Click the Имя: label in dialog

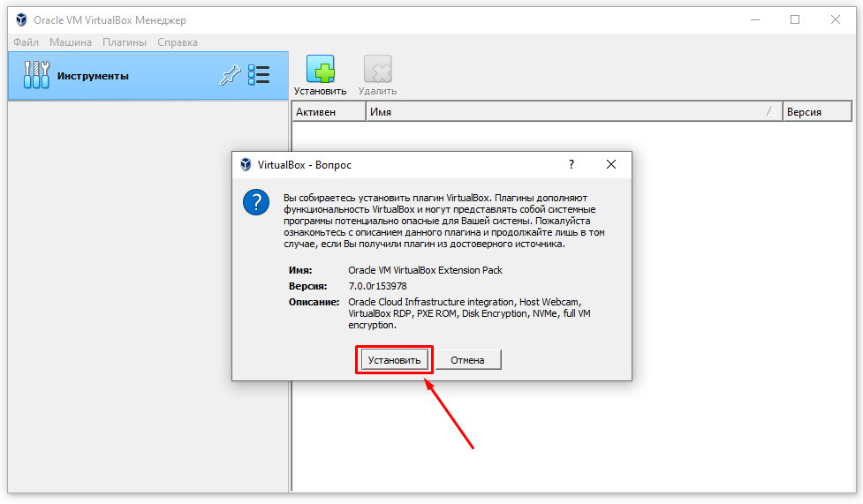300,270
